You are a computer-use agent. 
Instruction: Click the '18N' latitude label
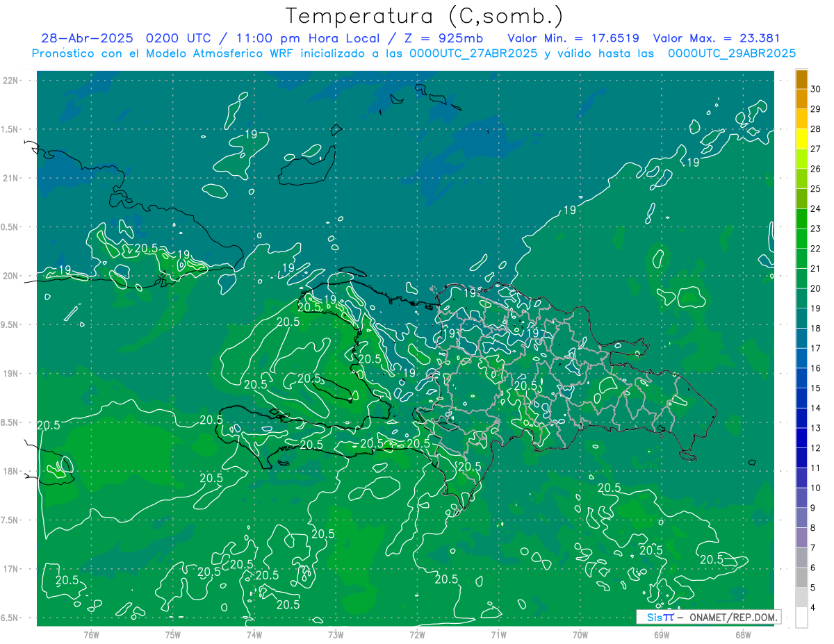(x=12, y=471)
